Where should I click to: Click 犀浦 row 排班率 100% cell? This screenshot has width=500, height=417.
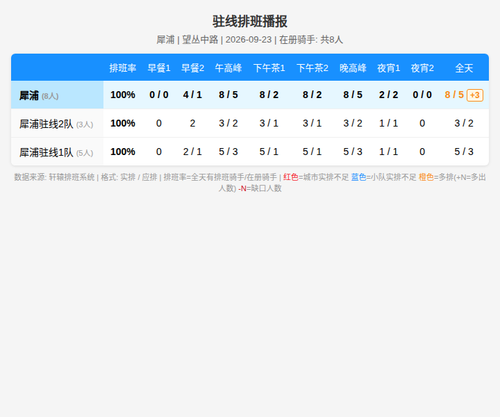coord(123,95)
